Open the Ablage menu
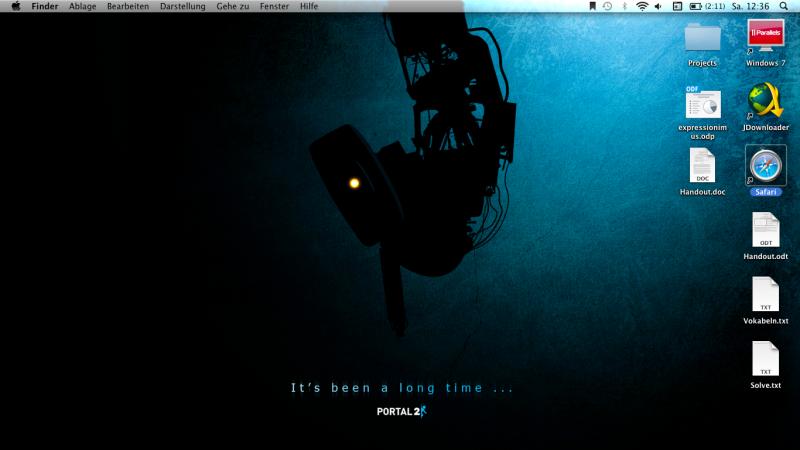Screen dimensions: 800x450 pos(83,6)
